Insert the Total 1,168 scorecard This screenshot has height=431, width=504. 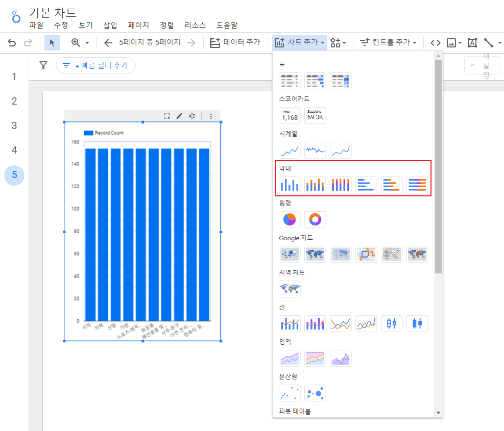[x=290, y=115]
